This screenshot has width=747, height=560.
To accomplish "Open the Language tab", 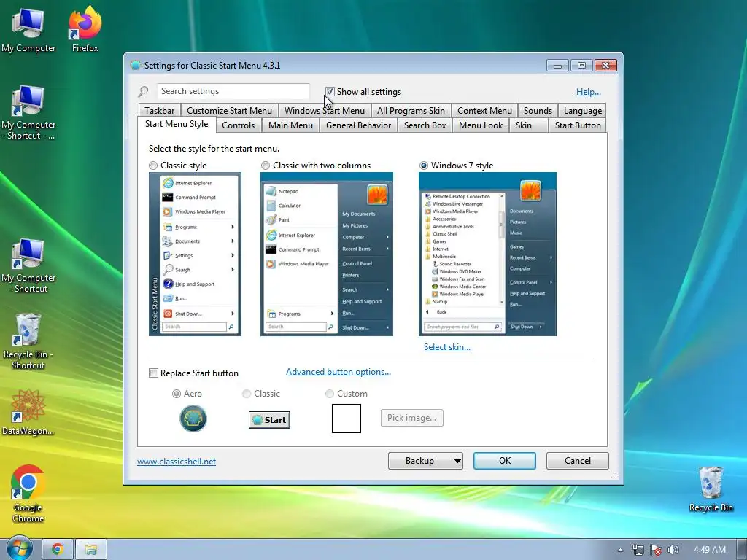I will tap(583, 111).
